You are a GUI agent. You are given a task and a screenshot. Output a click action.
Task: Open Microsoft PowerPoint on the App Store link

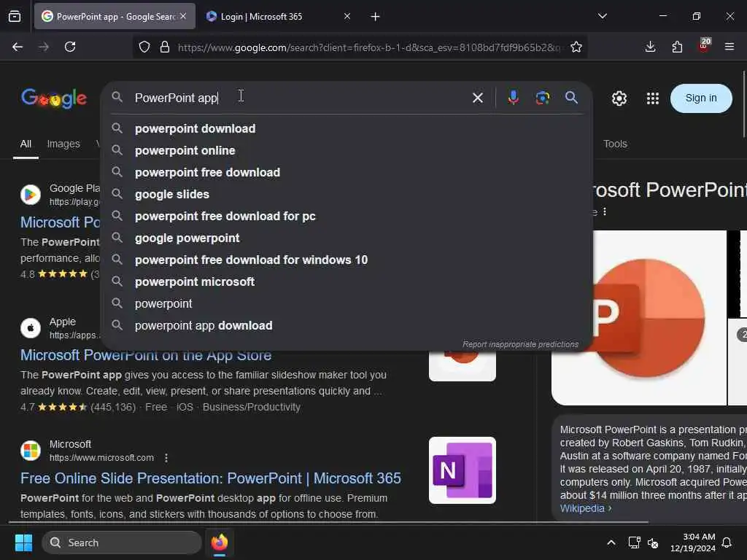tap(146, 356)
